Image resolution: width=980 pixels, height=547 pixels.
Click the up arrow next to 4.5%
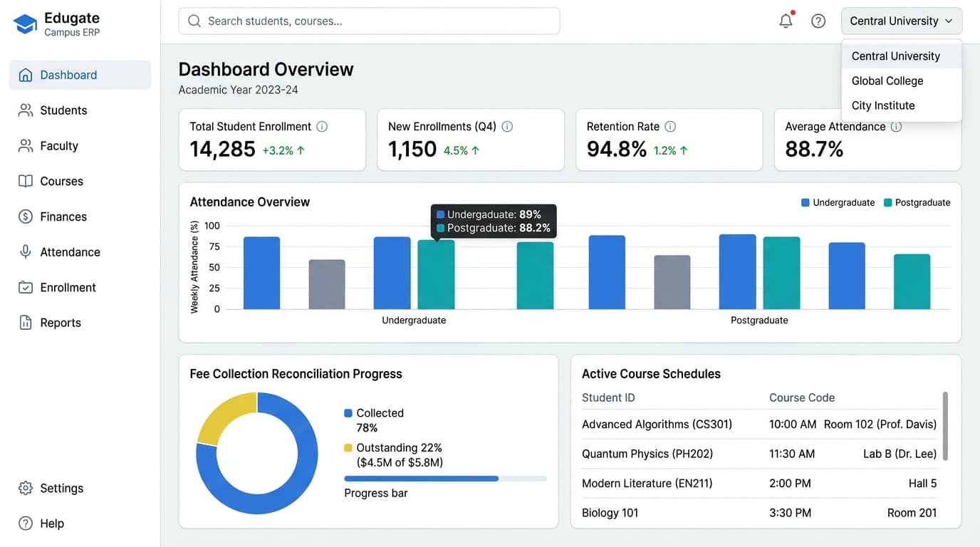point(476,151)
